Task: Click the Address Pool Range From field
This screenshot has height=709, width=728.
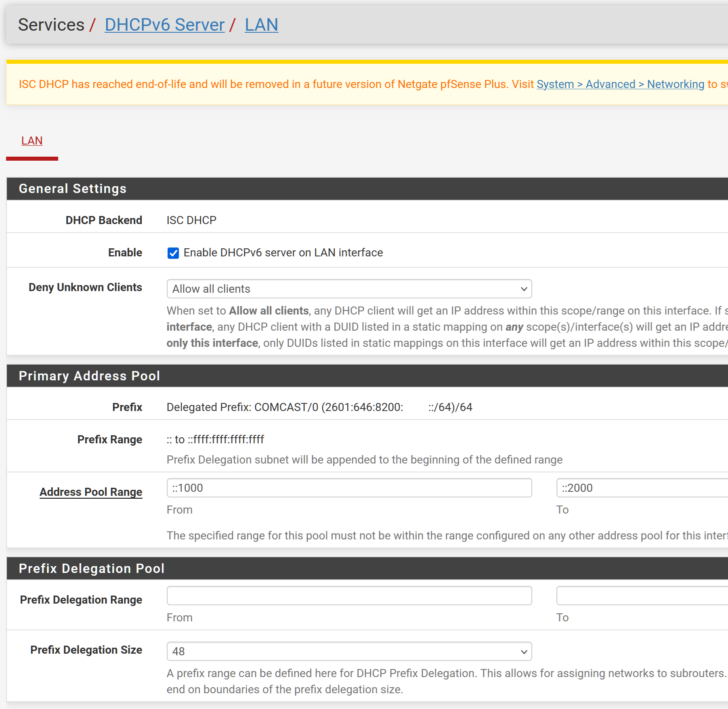Action: pos(349,488)
